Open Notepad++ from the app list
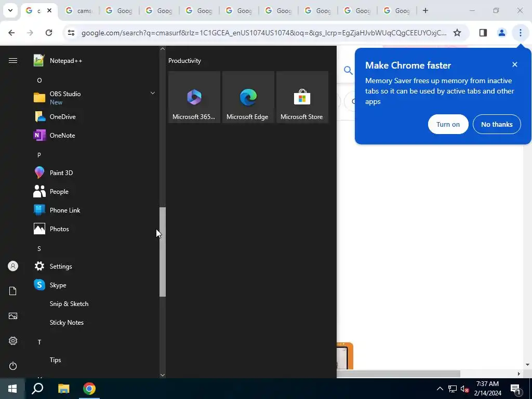This screenshot has width=532, height=399. click(x=95, y=61)
